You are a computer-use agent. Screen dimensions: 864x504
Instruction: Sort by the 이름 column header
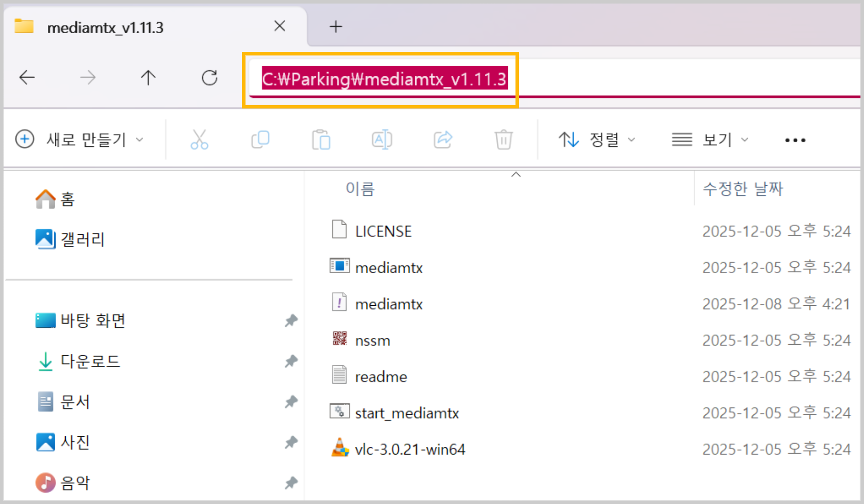[x=360, y=189]
